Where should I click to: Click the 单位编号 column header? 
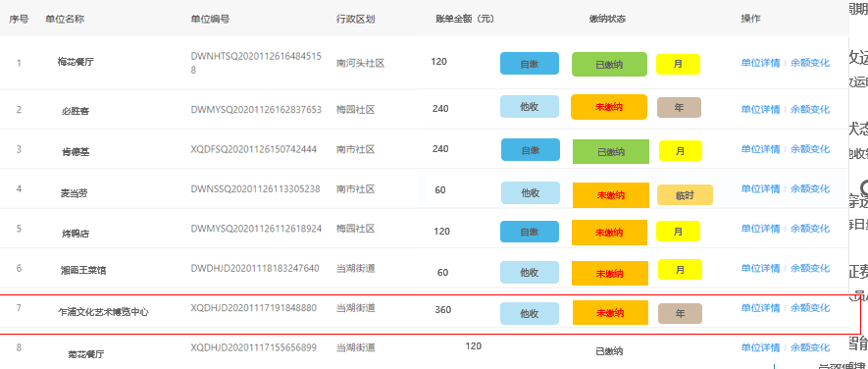click(x=210, y=19)
